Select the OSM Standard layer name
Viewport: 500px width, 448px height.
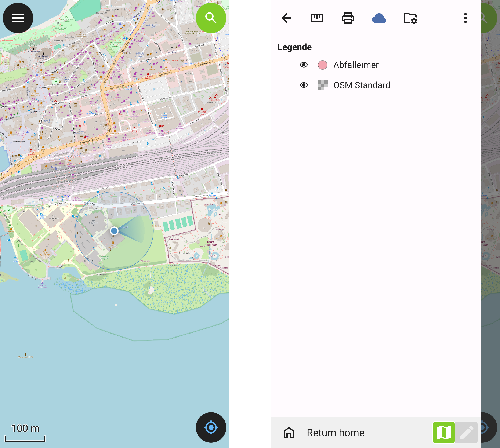pyautogui.click(x=362, y=85)
